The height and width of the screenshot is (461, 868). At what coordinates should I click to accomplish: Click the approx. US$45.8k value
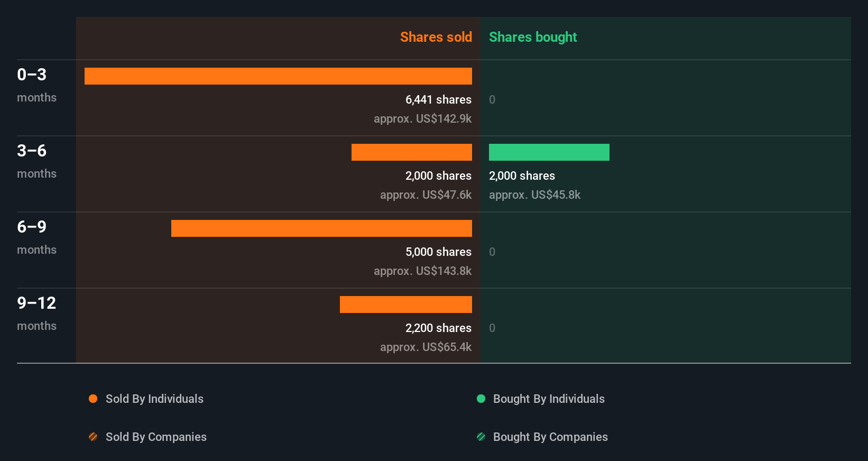pos(534,195)
